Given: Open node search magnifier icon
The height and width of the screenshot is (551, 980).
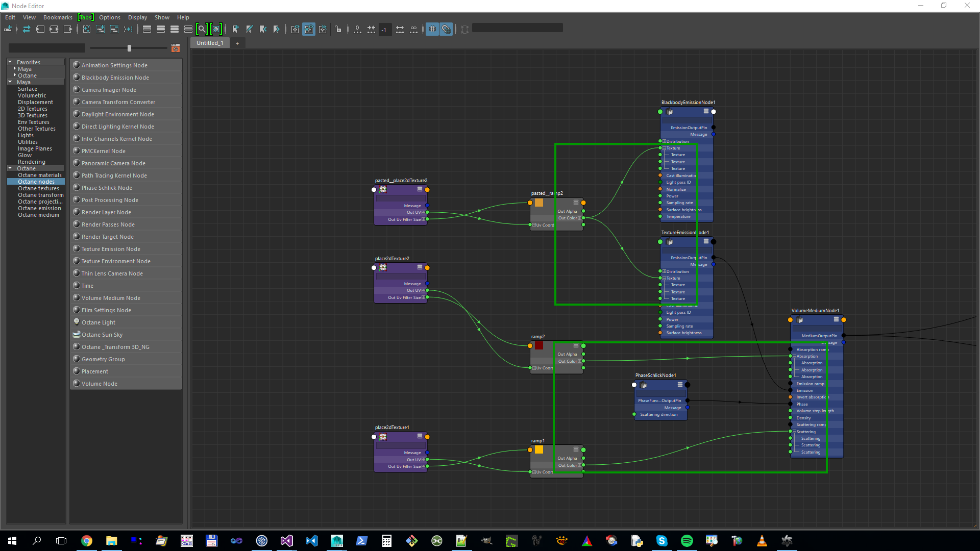Looking at the screenshot, I should [202, 30].
